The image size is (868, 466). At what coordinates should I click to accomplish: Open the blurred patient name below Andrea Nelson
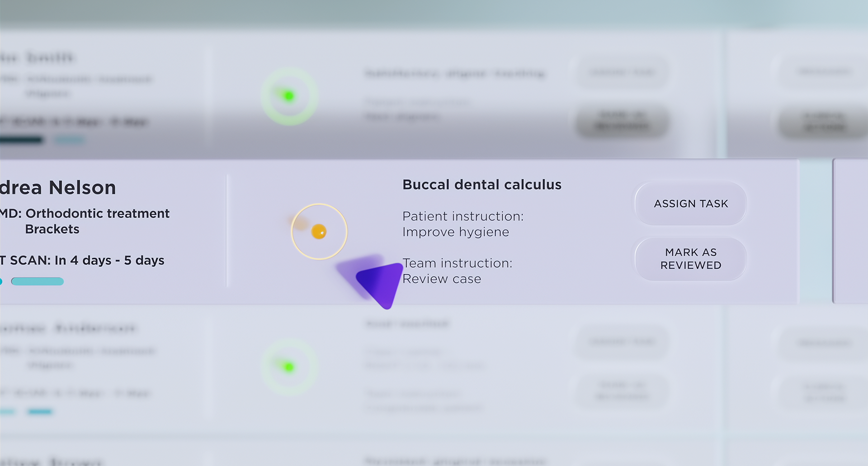(68, 328)
